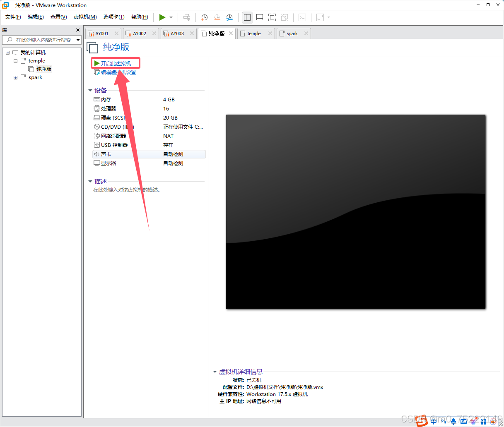Open the 查看(V) menu

tap(58, 17)
